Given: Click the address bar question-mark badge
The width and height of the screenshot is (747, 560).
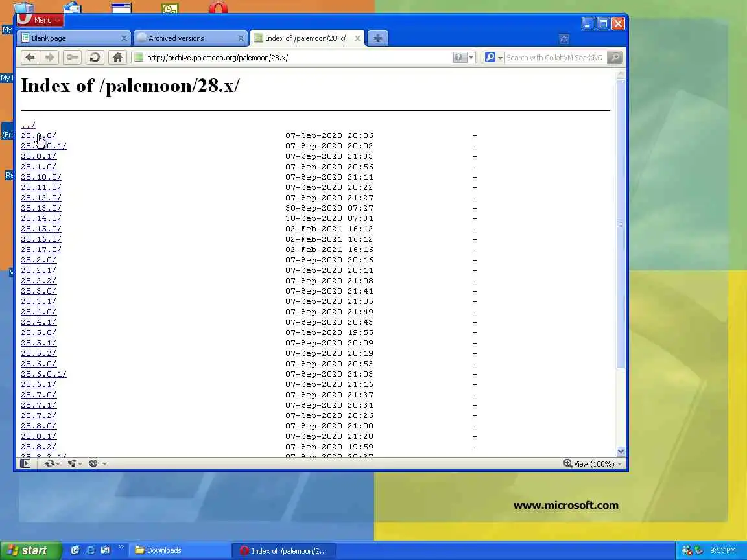Looking at the screenshot, I should (458, 58).
